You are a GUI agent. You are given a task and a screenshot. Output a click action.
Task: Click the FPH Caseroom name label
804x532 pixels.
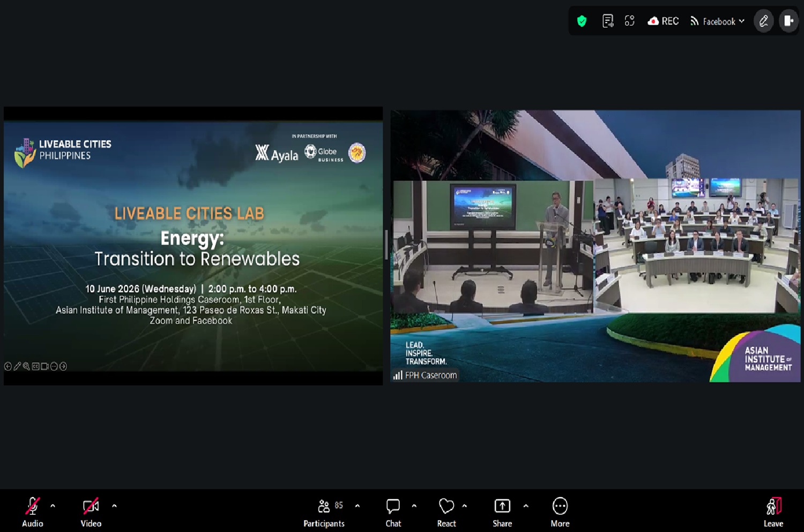tap(431, 376)
